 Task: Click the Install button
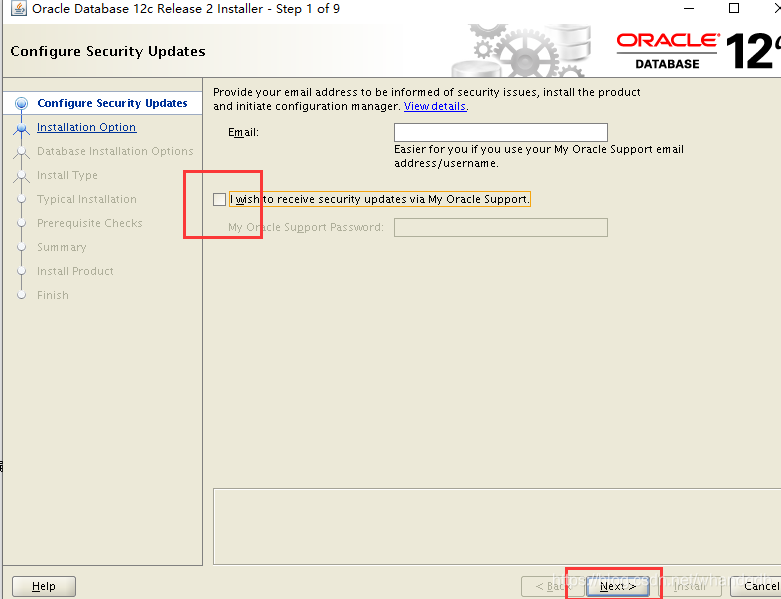tap(689, 586)
